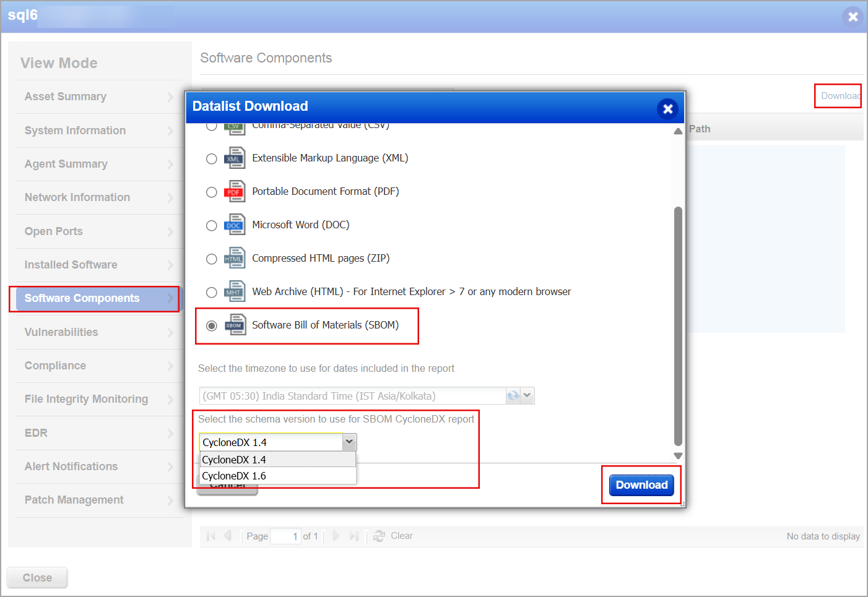Click the page number input field

point(285,536)
